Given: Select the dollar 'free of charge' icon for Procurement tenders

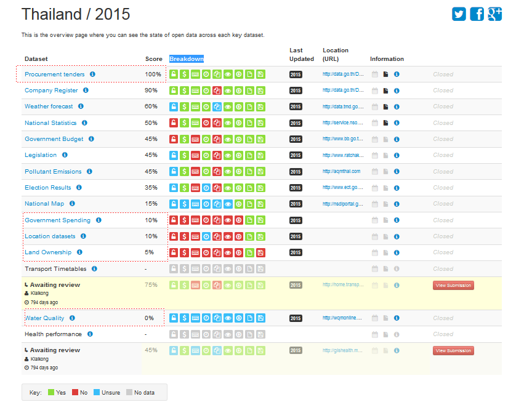Looking at the screenshot, I should pos(184,74).
